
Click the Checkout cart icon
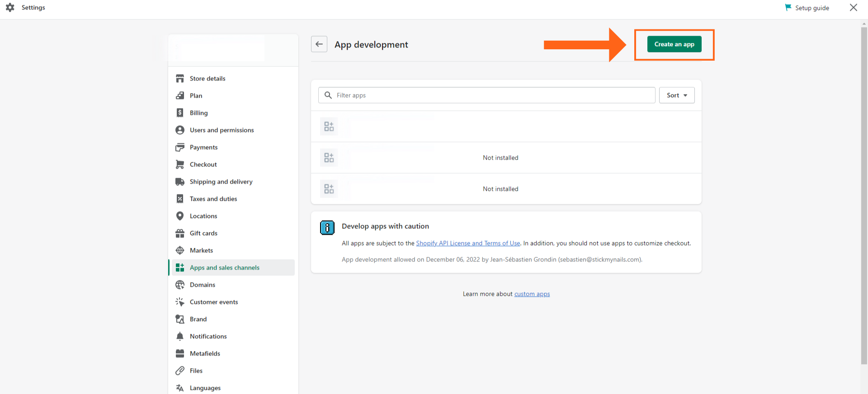(x=180, y=165)
